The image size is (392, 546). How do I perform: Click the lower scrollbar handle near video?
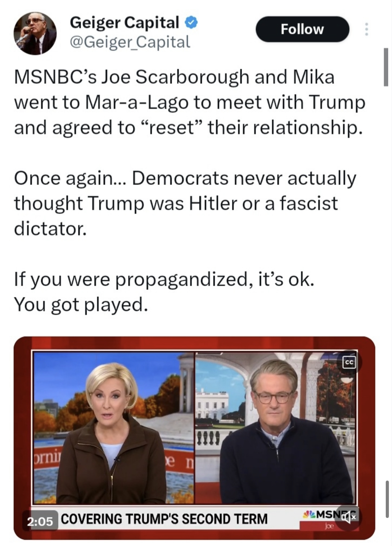coord(387,499)
